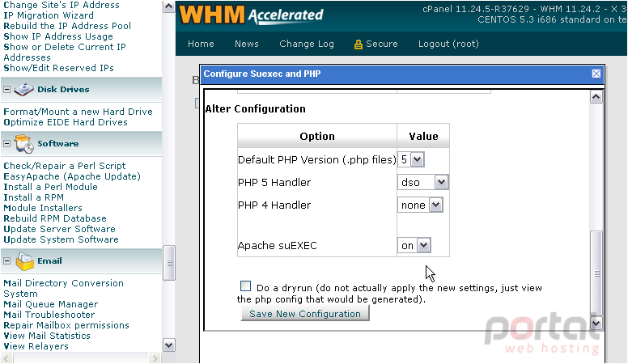Click the Apache suEXEC option label
The height and width of the screenshot is (364, 628).
pos(277,245)
